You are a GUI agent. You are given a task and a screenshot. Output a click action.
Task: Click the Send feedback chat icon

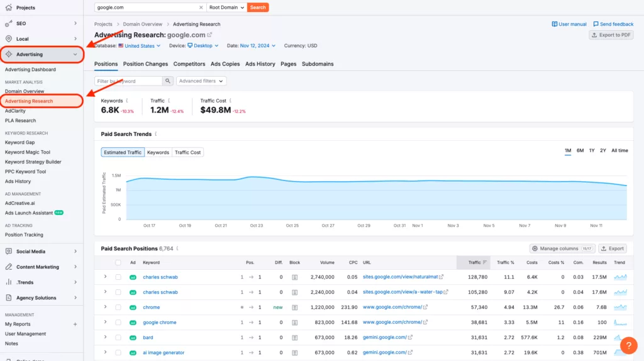[x=596, y=25]
